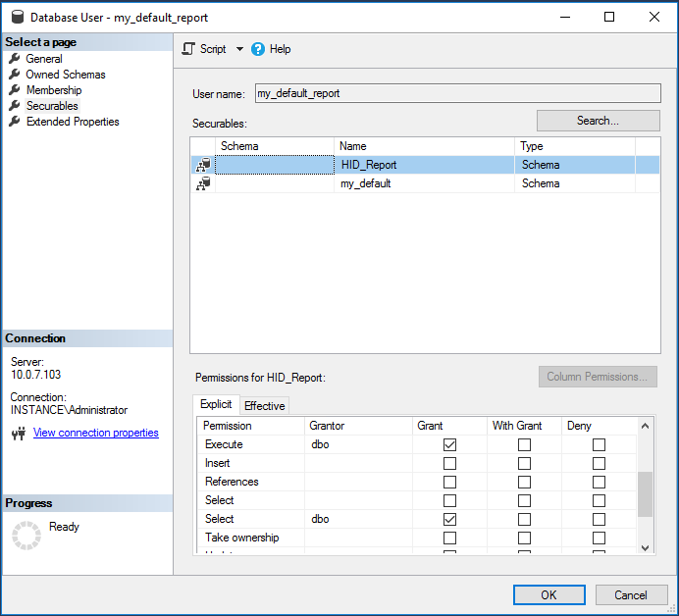Open the Script dropdown arrow
Screen dimensions: 679x616
[239, 49]
